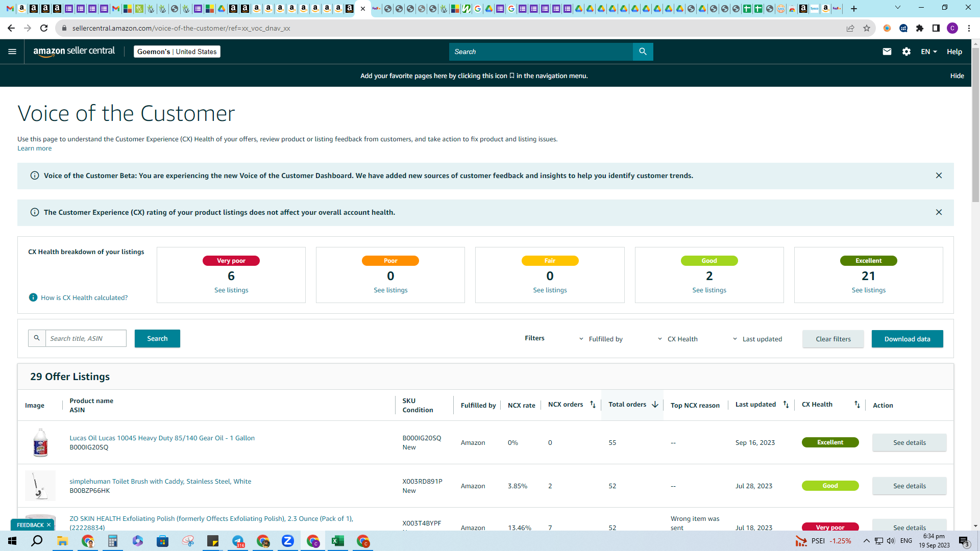Viewport: 980px width, 551px height.
Task: Open How is CX Health calculated link
Action: (x=84, y=297)
